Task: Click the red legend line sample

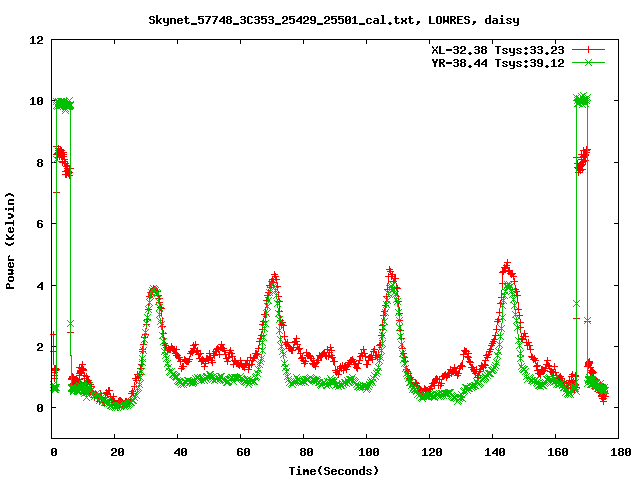Action: 588,50
